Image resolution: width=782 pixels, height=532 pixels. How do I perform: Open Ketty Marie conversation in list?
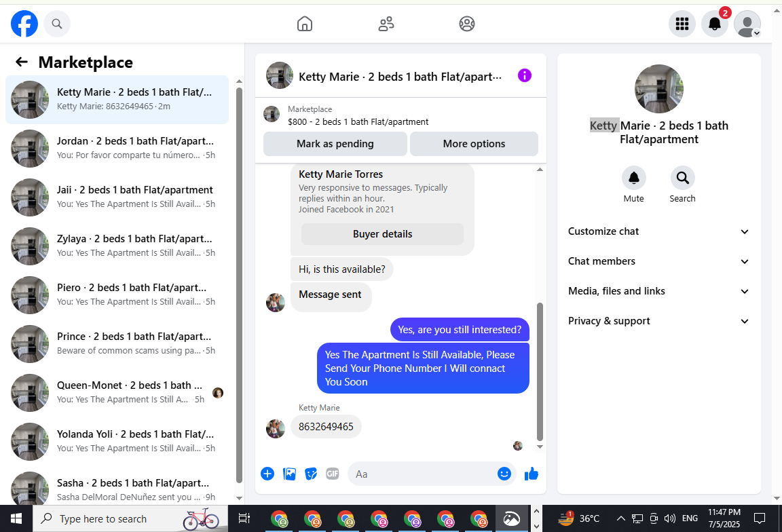coord(117,100)
